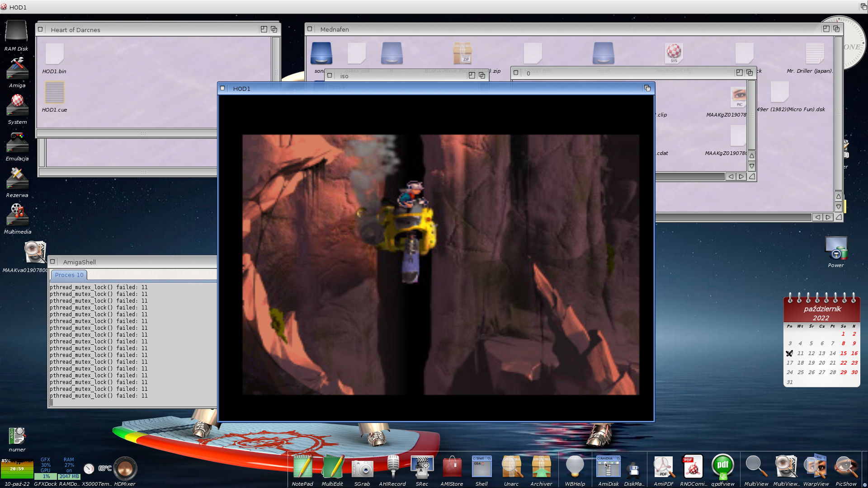Viewport: 868px width, 488px height.
Task: Launch AmiDisk from the dock
Action: pos(608,467)
